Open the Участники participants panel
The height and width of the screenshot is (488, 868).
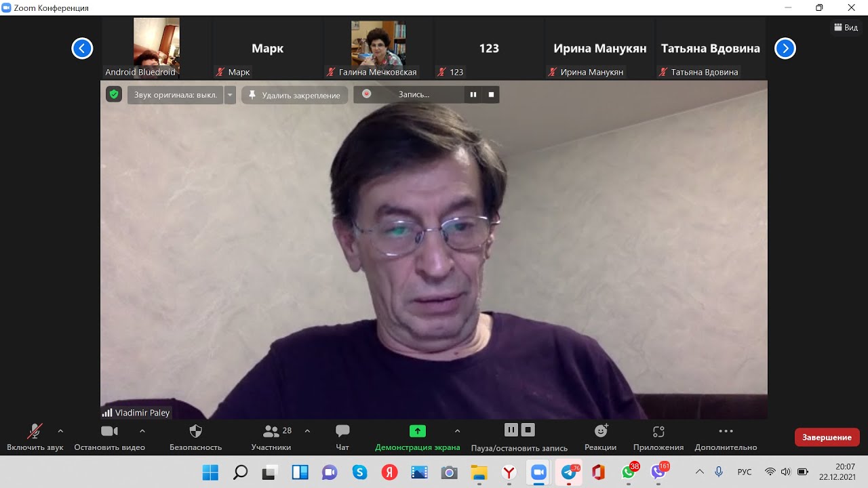click(x=271, y=437)
